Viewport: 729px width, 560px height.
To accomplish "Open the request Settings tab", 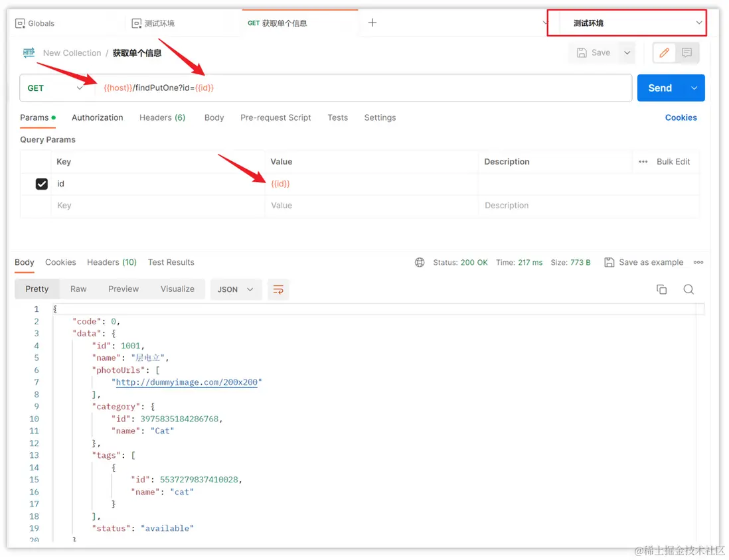I will 380,117.
